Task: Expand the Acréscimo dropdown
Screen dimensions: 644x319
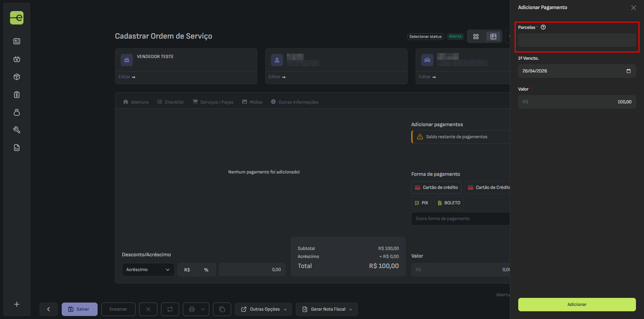Action: coord(148,270)
